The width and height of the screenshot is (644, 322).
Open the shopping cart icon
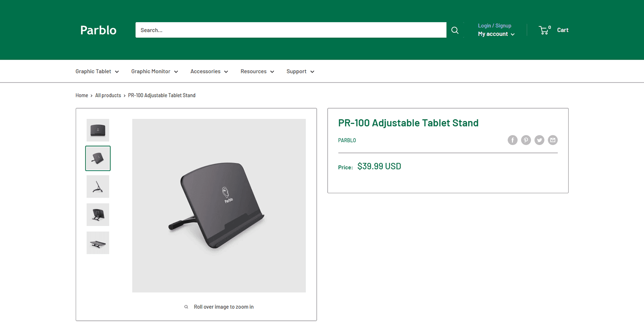pyautogui.click(x=544, y=30)
